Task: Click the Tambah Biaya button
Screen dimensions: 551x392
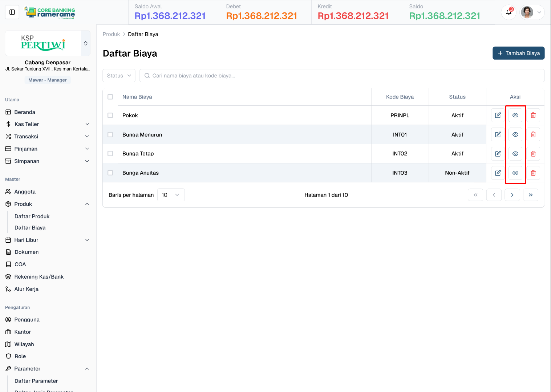Action: pyautogui.click(x=518, y=53)
